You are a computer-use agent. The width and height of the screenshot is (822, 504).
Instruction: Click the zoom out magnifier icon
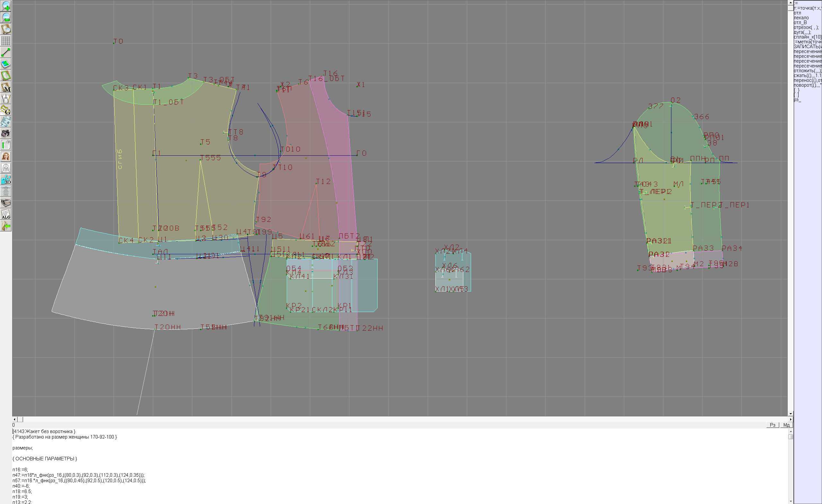point(6,17)
